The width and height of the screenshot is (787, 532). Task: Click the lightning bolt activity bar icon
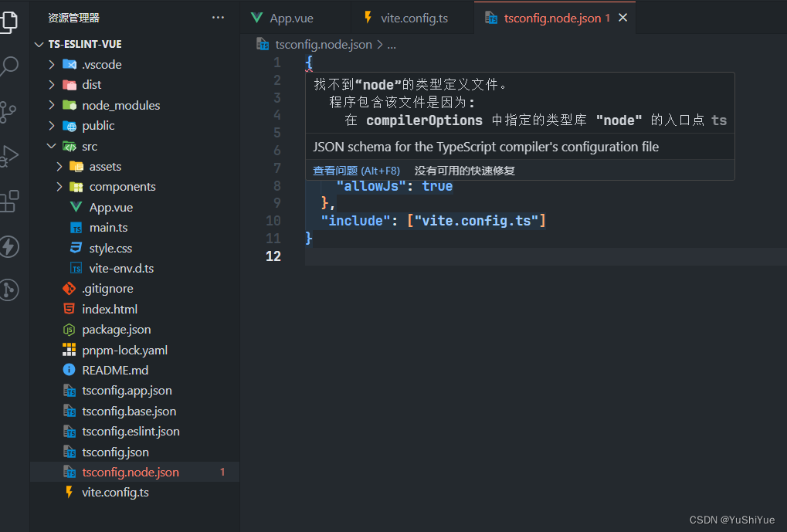click(8, 247)
